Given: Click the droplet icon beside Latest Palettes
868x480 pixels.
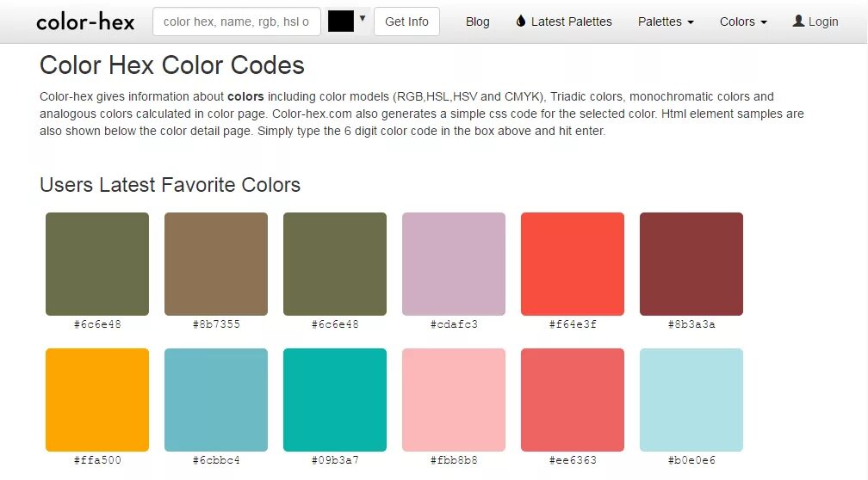Looking at the screenshot, I should [x=520, y=22].
